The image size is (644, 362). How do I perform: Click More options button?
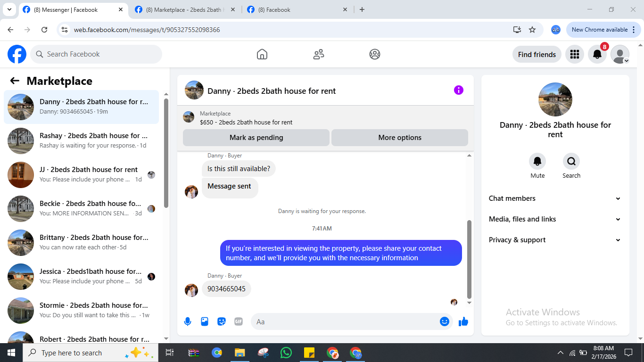400,138
